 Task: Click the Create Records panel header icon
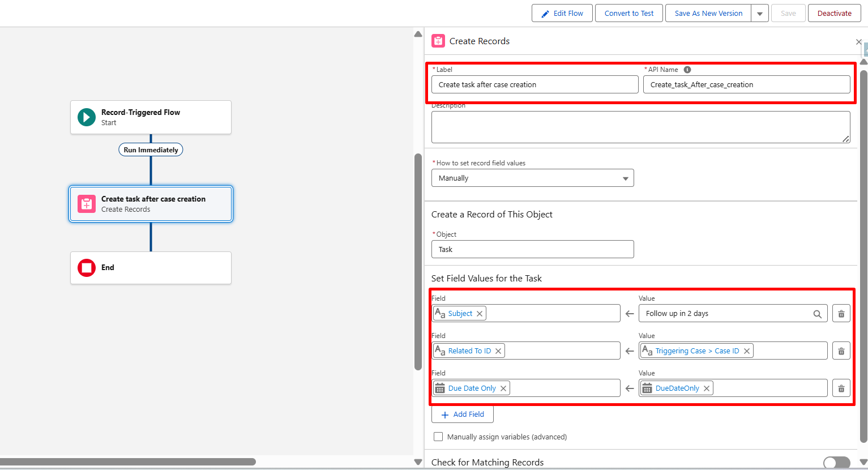pos(438,41)
